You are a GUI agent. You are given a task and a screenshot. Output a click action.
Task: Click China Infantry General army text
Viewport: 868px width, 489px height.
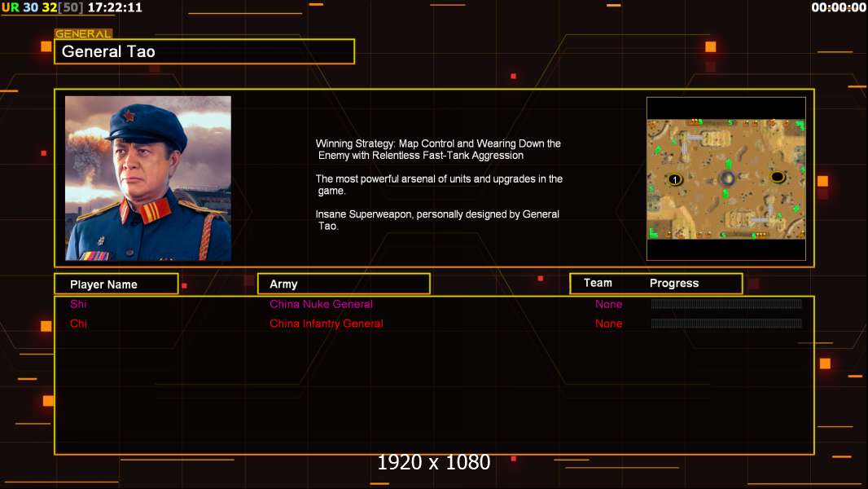tap(326, 324)
